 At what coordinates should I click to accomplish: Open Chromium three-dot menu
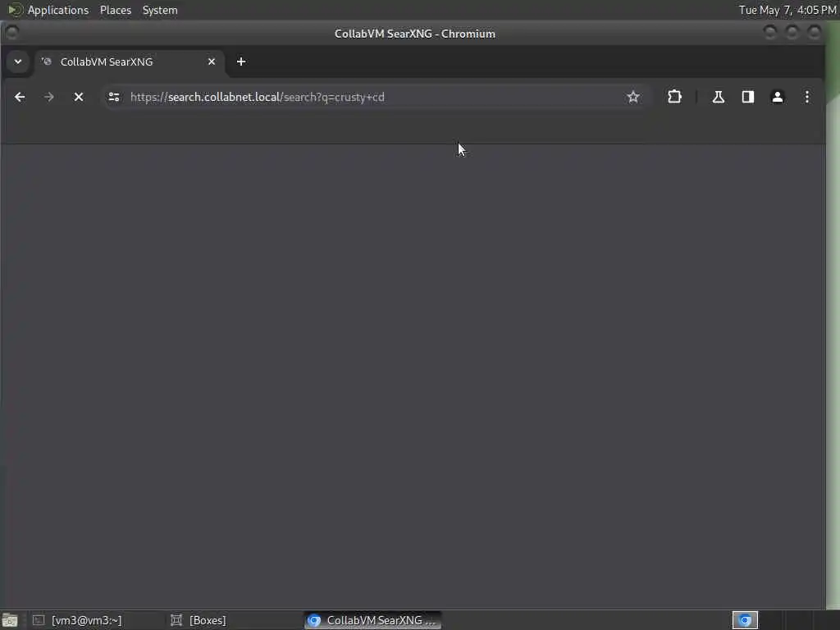807,97
